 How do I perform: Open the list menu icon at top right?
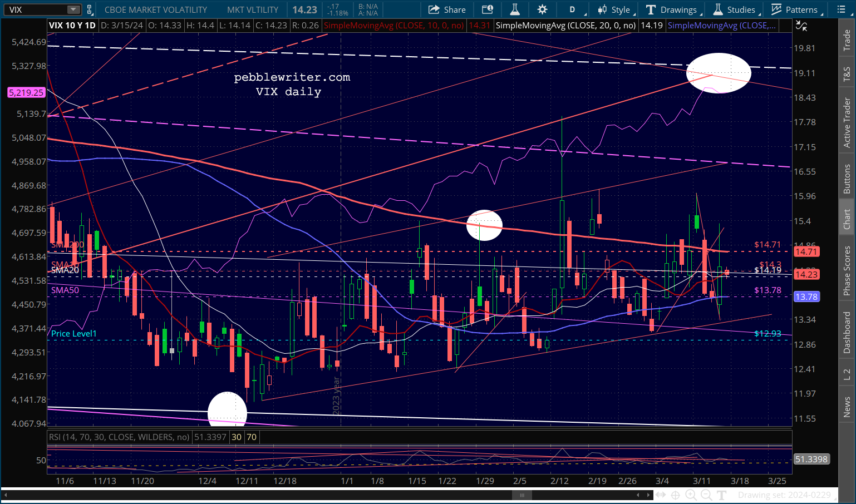tap(841, 9)
